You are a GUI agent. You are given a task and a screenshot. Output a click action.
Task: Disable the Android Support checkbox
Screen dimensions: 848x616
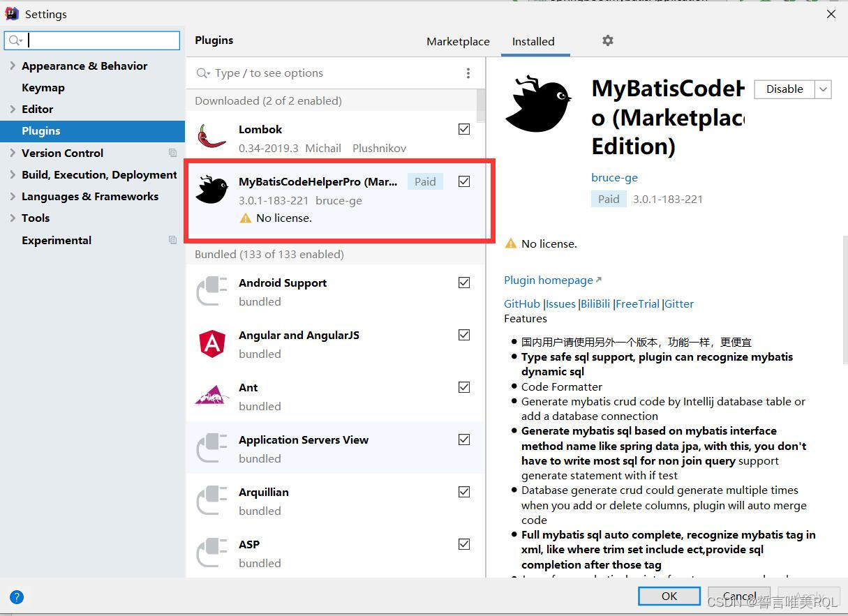tap(464, 283)
